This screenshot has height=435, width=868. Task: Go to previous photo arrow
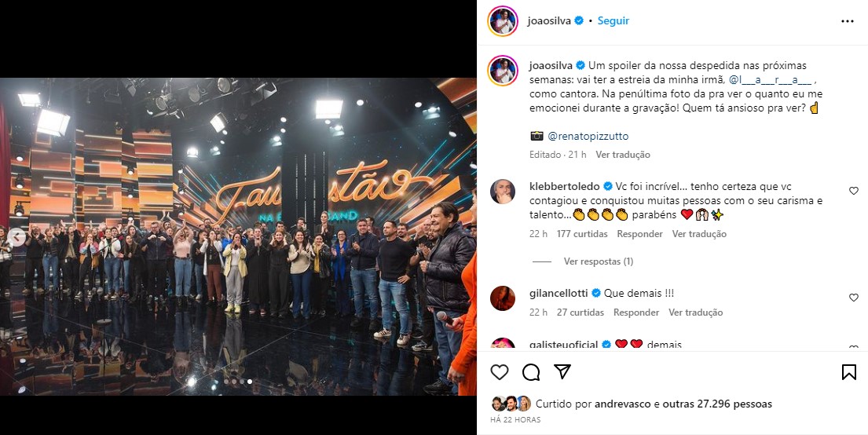(x=16, y=237)
